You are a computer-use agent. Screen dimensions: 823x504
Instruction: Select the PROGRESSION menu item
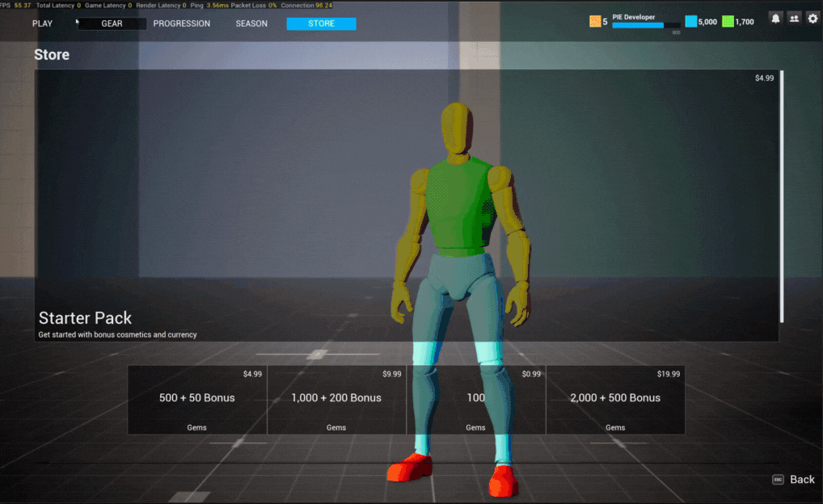click(x=181, y=23)
